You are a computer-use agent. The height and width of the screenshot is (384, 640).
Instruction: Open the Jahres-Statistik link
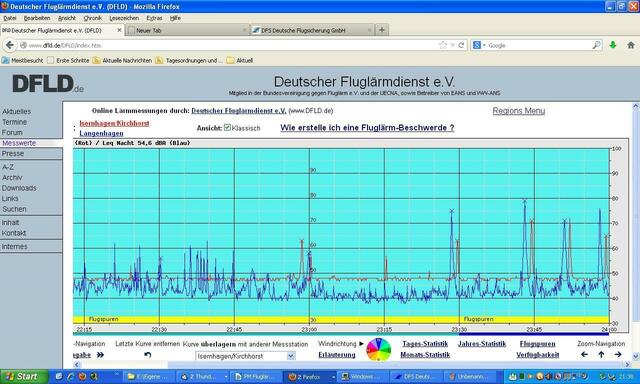point(482,344)
